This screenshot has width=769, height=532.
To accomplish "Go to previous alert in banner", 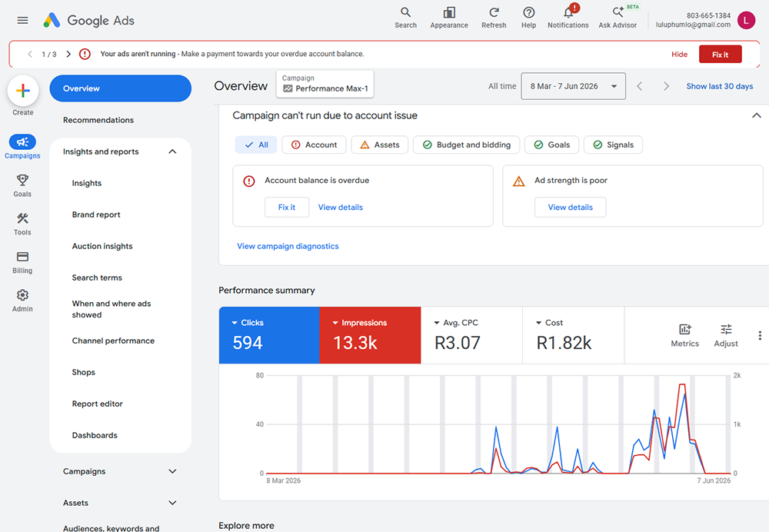I will [30, 54].
